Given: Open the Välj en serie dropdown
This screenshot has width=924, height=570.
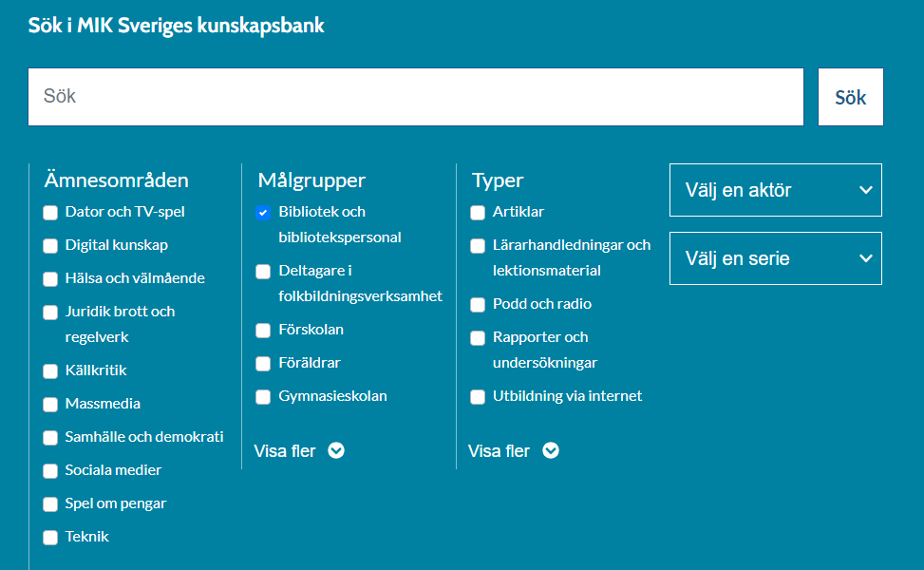Looking at the screenshot, I should point(776,258).
